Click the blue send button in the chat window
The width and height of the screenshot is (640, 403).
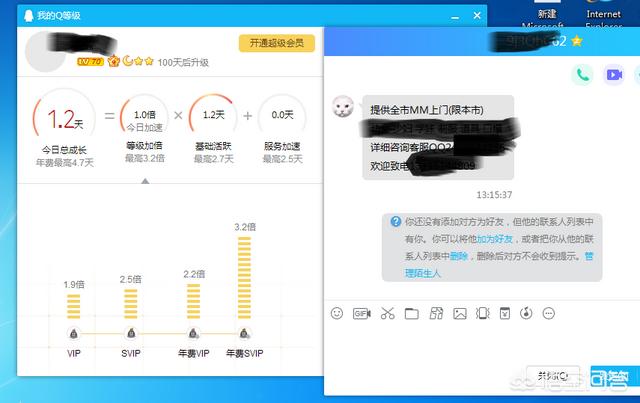click(615, 376)
